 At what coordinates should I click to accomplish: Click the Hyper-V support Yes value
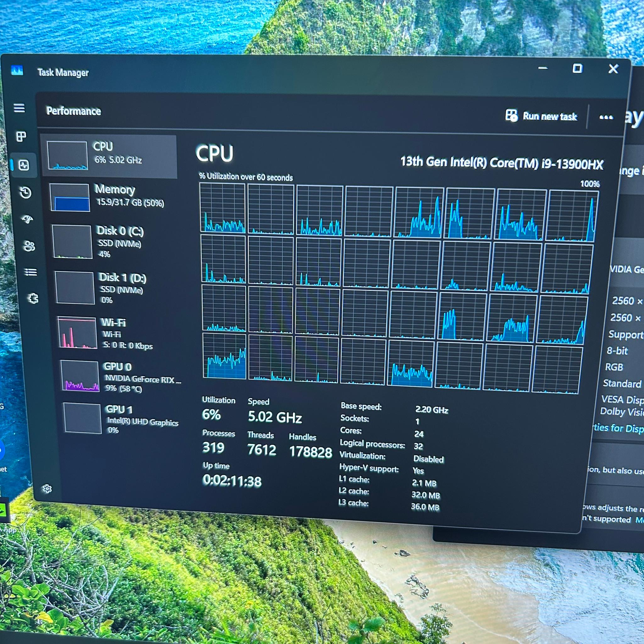pos(418,471)
